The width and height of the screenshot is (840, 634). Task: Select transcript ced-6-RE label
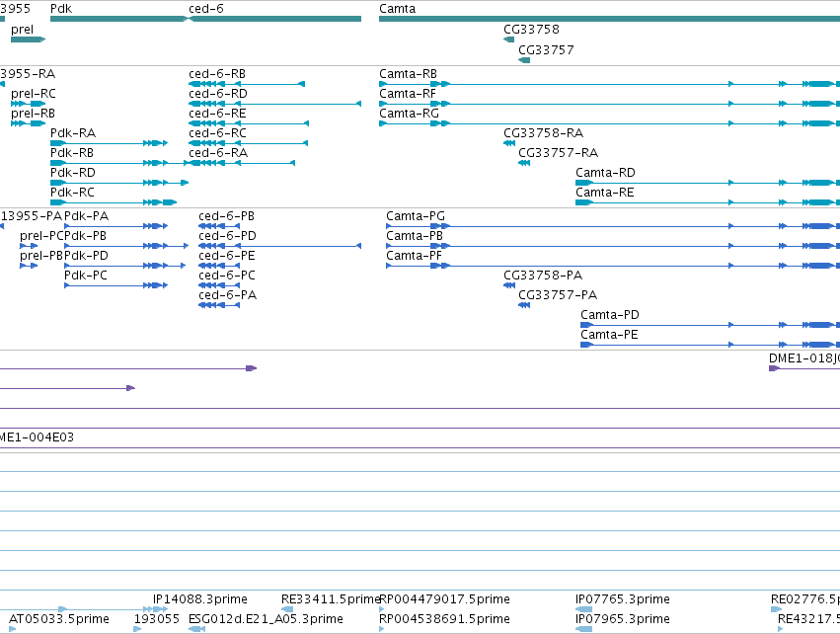(x=217, y=114)
